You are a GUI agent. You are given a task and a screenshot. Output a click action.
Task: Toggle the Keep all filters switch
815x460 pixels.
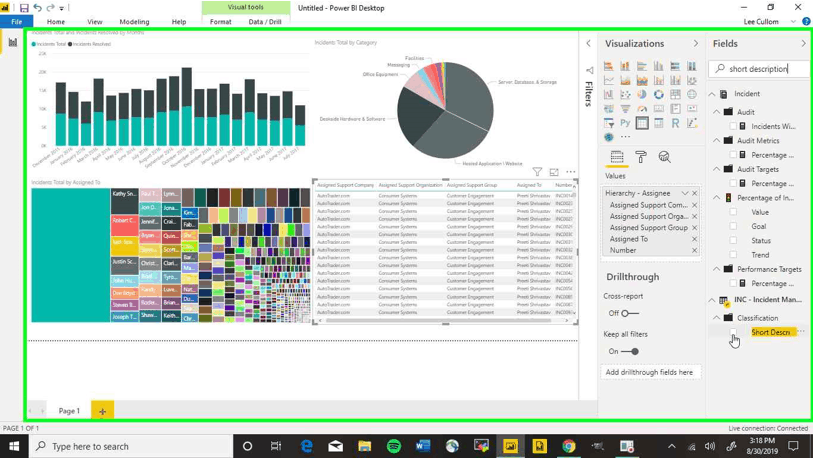coord(630,351)
